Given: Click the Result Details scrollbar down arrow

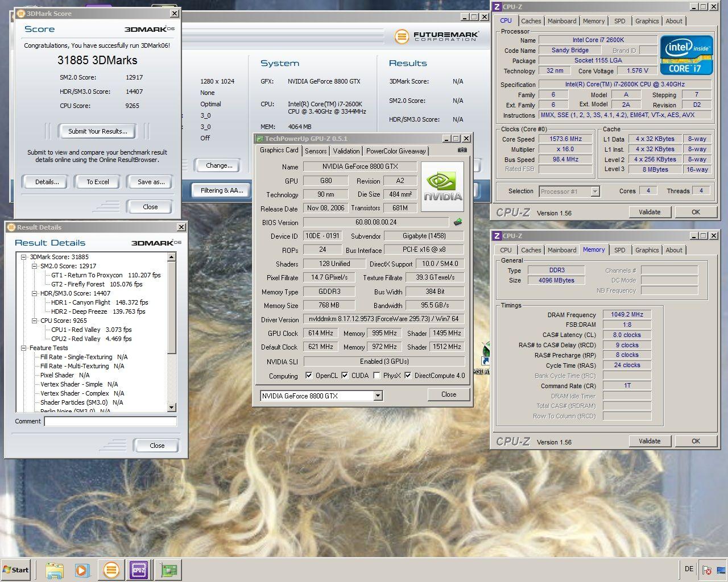Looking at the screenshot, I should [x=172, y=408].
